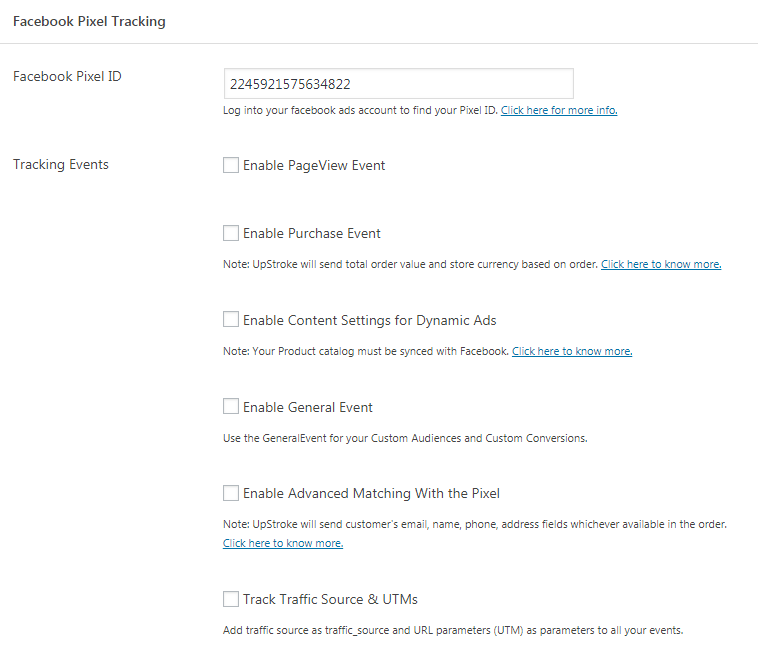Click the 'Enable Purchase Event' label text

pyautogui.click(x=312, y=233)
